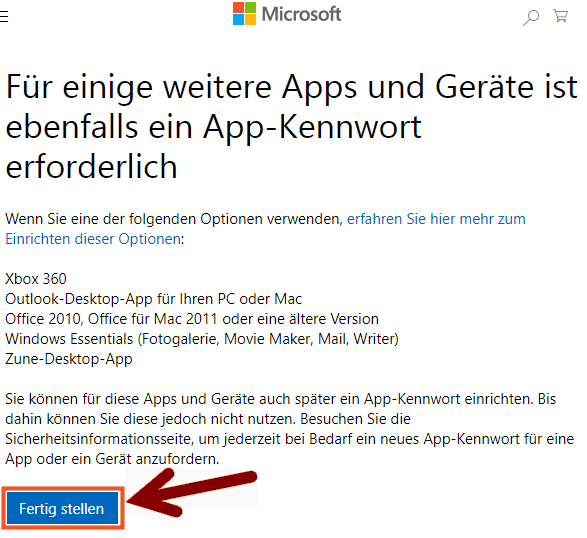
Task: Click the heading word 'erforderlich'
Action: 91,167
